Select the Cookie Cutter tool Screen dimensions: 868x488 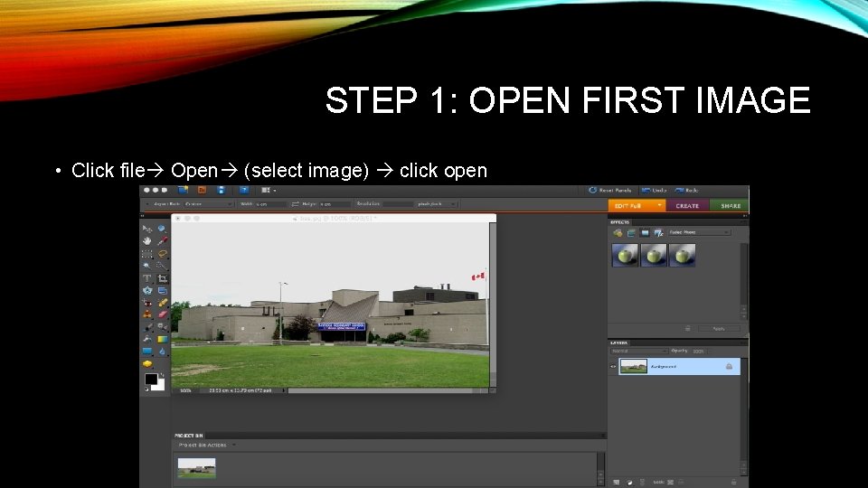[147, 290]
